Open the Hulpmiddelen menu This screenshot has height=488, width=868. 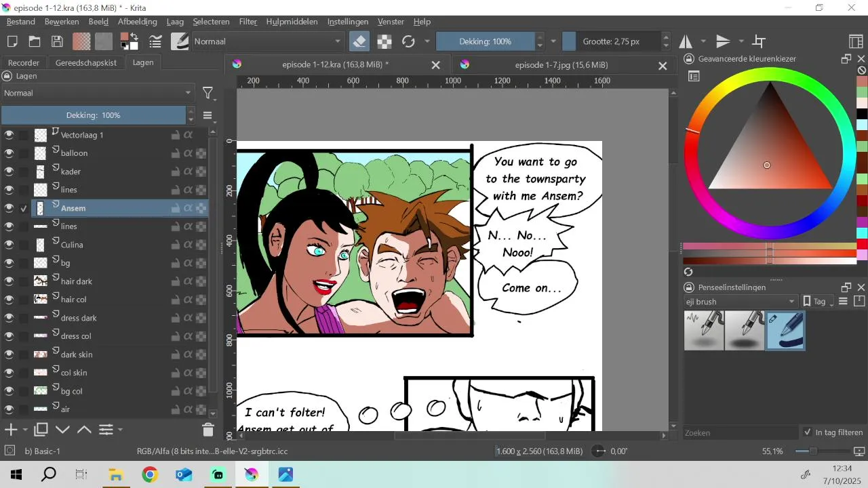[x=292, y=22]
